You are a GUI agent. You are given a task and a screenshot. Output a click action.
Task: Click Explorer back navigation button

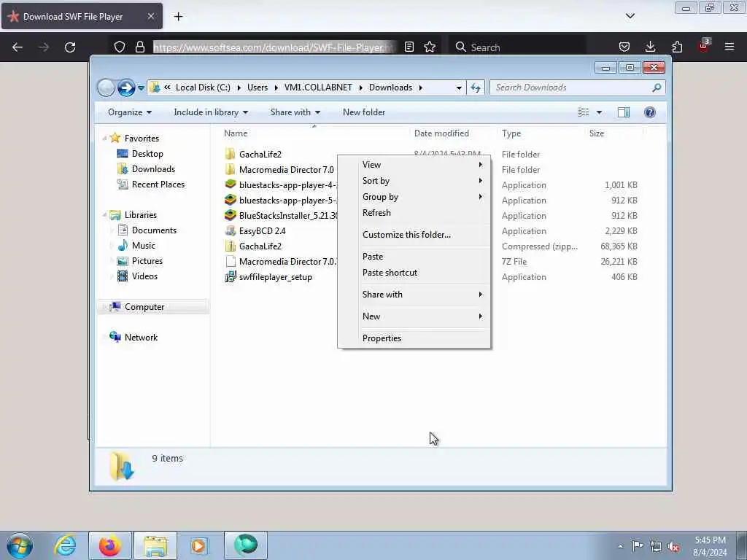106,87
